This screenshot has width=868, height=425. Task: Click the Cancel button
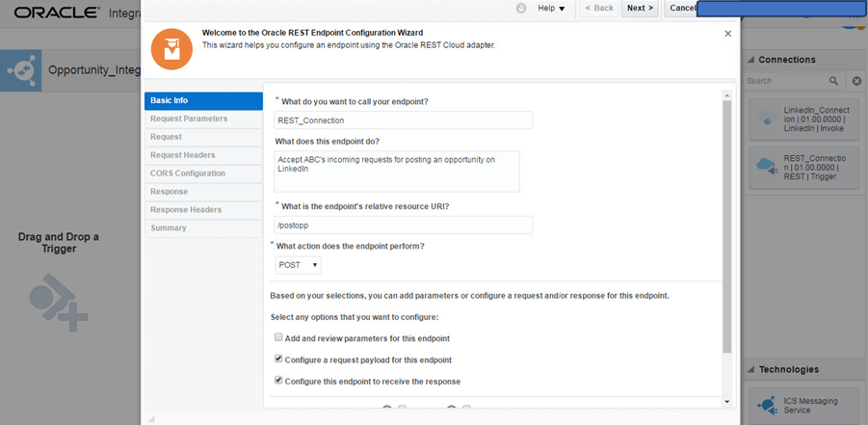(x=681, y=9)
